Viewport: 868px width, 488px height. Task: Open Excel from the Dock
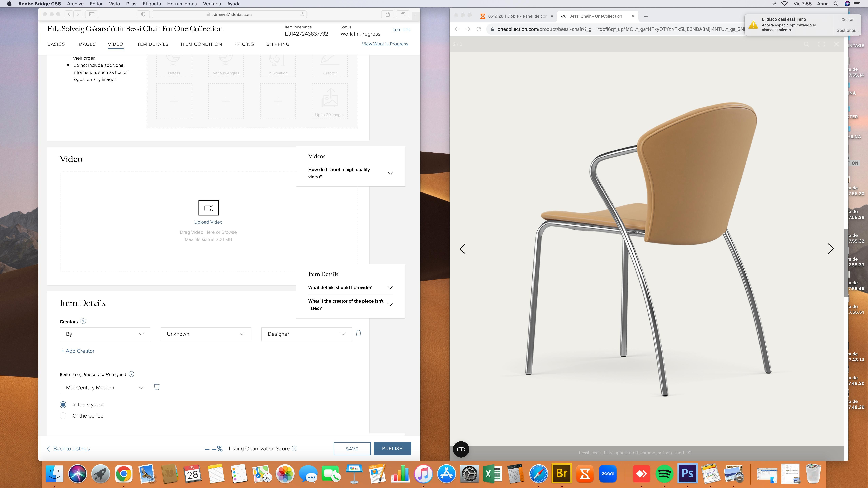[492, 474]
